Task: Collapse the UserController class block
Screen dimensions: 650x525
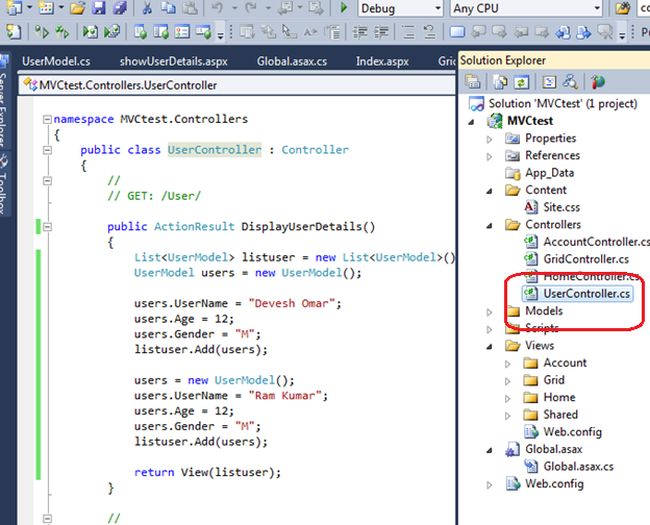Action: click(x=47, y=150)
